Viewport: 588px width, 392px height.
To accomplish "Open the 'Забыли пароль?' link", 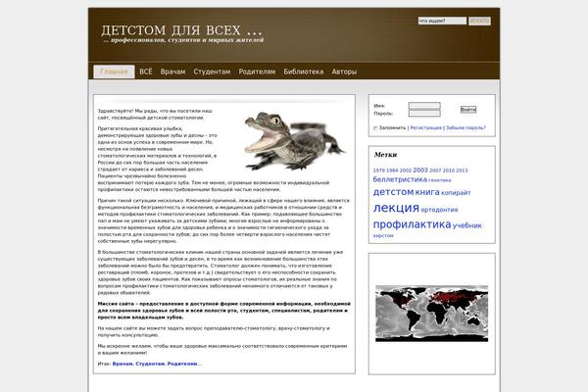I will click(465, 128).
